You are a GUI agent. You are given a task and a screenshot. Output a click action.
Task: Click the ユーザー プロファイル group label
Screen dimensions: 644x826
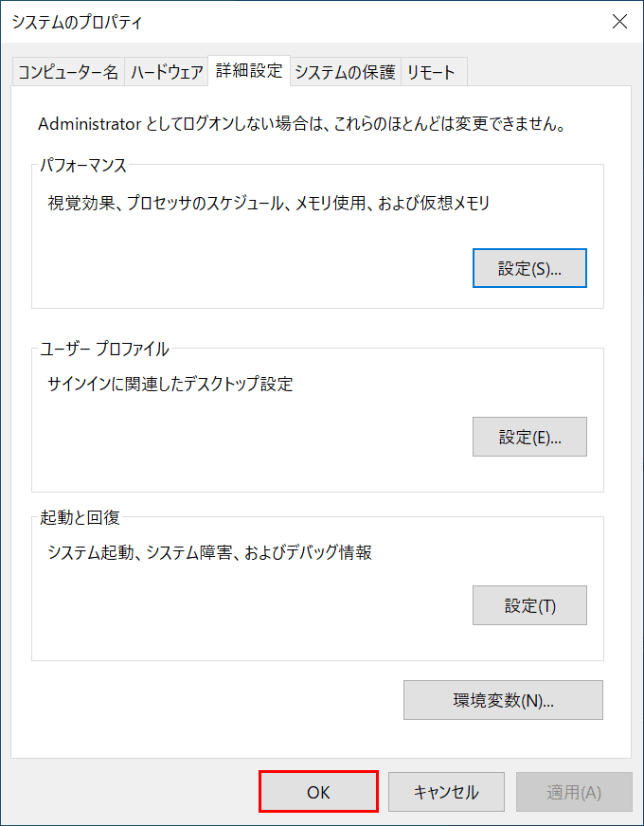tap(105, 349)
